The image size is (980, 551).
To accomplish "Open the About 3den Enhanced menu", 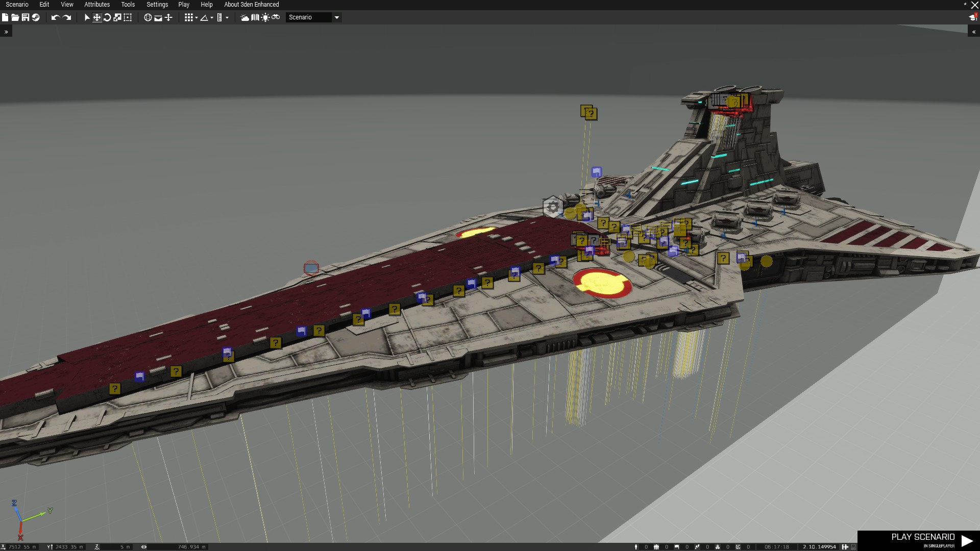I will click(x=252, y=5).
